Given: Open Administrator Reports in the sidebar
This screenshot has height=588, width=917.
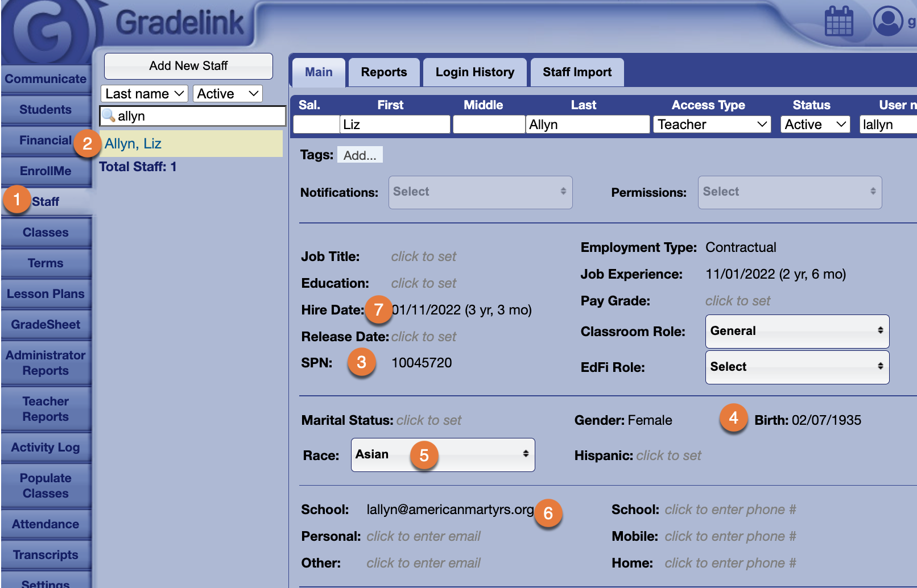Looking at the screenshot, I should 46,363.
